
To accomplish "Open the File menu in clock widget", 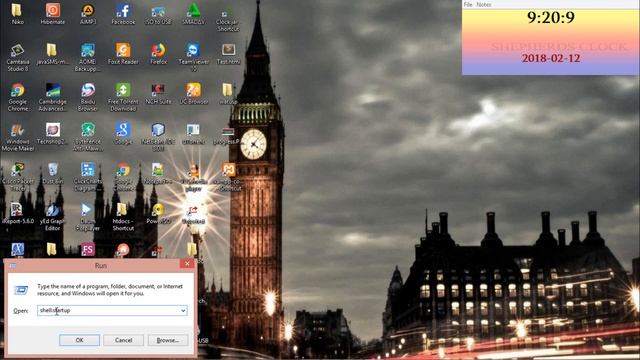I will click(x=468, y=4).
